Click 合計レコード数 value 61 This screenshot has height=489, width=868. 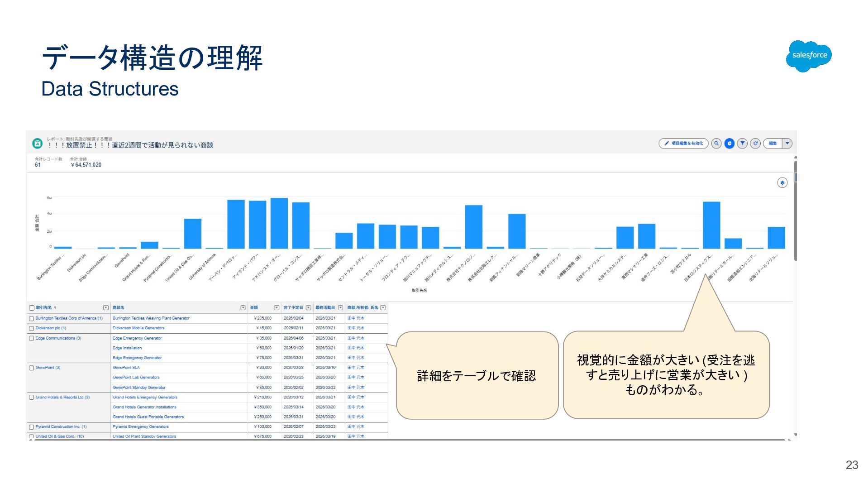(38, 165)
